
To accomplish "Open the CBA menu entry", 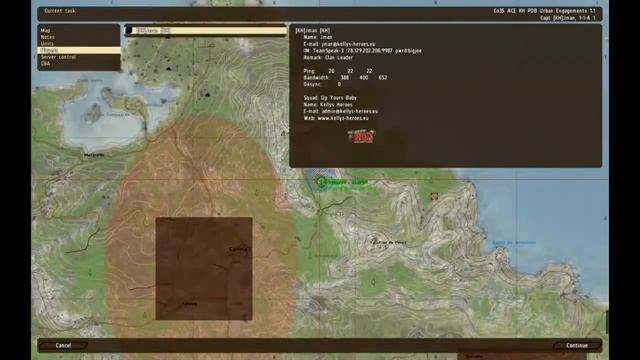I will pos(45,64).
